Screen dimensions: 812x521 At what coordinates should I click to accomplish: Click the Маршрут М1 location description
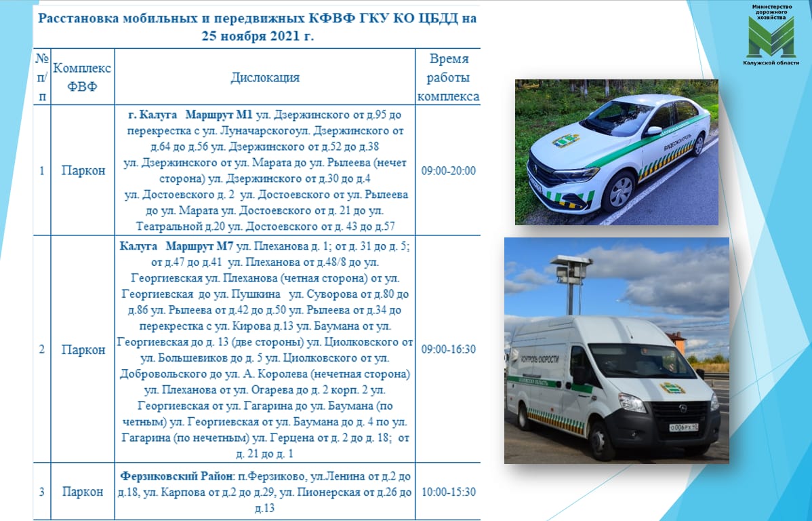[265, 170]
